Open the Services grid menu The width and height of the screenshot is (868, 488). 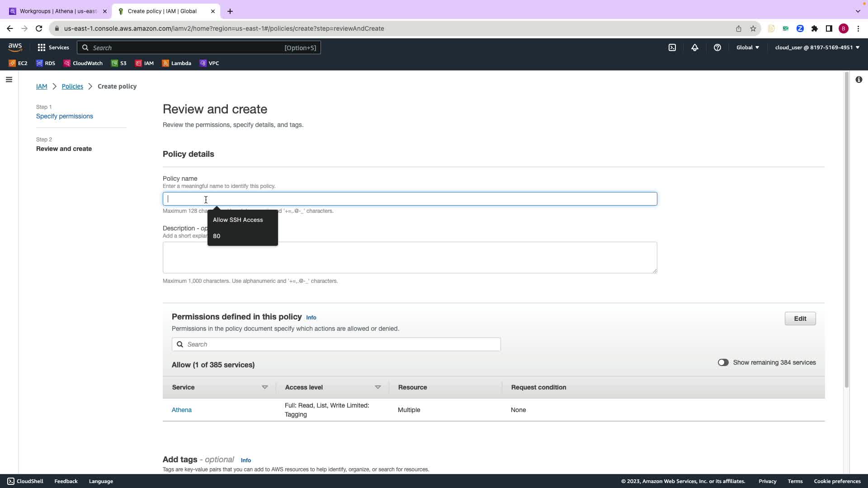[x=53, y=47]
